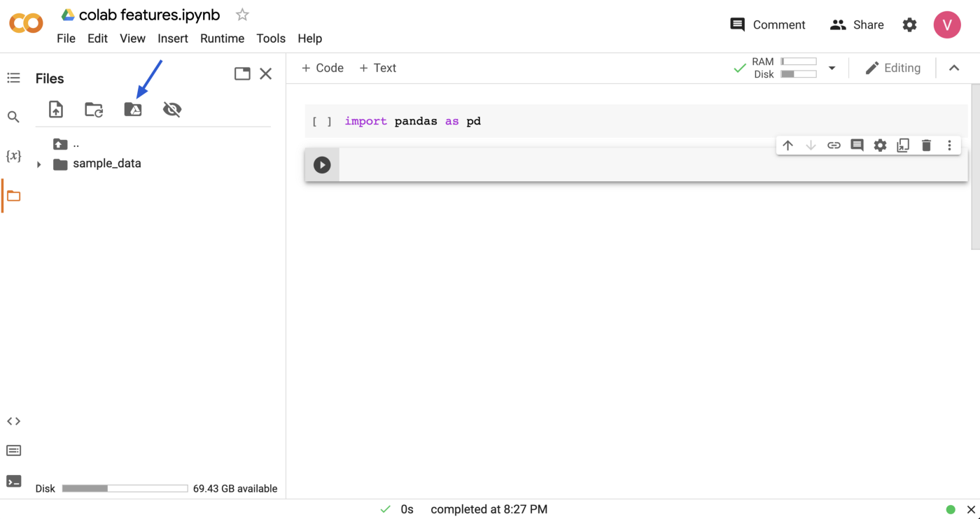Viewport: 980px width, 519px height.
Task: Click the notebook title colab features.ipynb
Action: pos(150,15)
